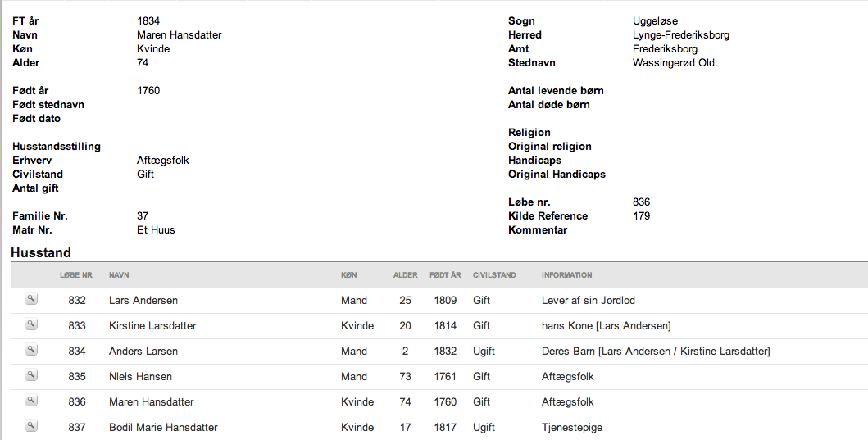Open details icon for Kirstine Larsdatter
The height and width of the screenshot is (440, 868).
click(31, 324)
